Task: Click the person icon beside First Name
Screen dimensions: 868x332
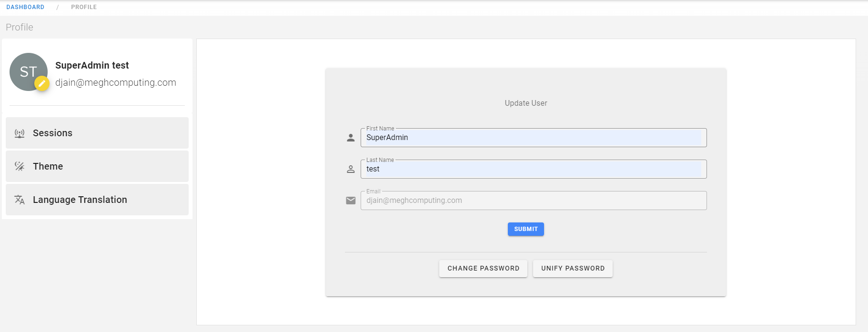Action: point(351,138)
